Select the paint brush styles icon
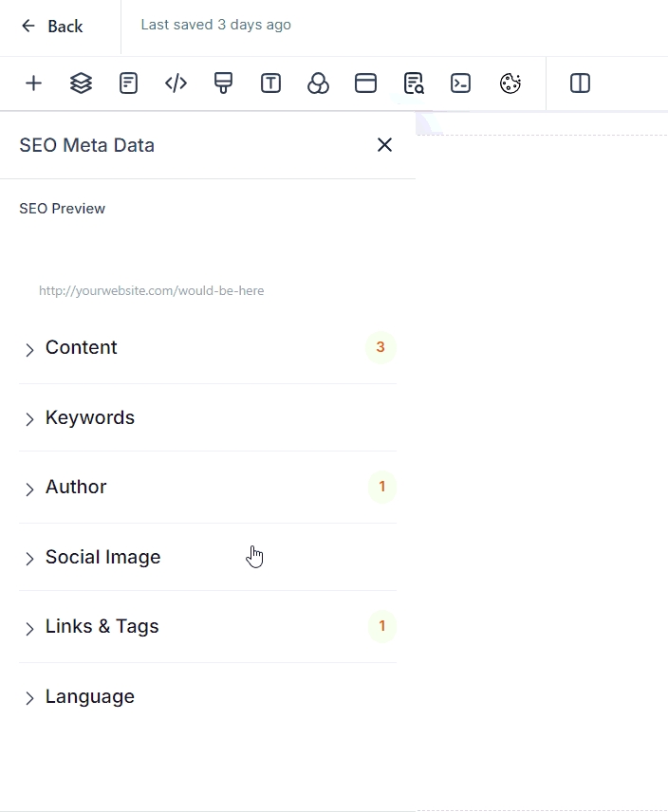The height and width of the screenshot is (812, 668). 223,83
